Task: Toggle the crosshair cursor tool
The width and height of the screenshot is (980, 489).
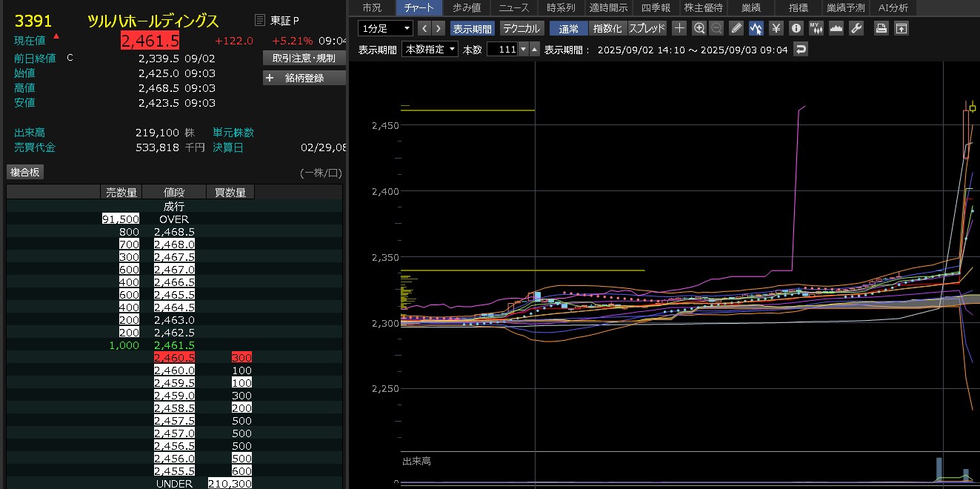Action: (x=679, y=28)
